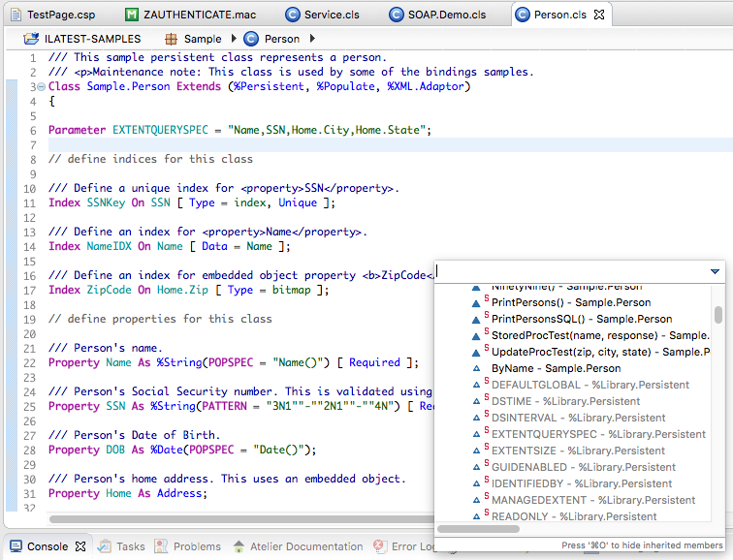733x560 pixels.
Task: Click the TestPage.csp file icon
Action: (x=16, y=15)
